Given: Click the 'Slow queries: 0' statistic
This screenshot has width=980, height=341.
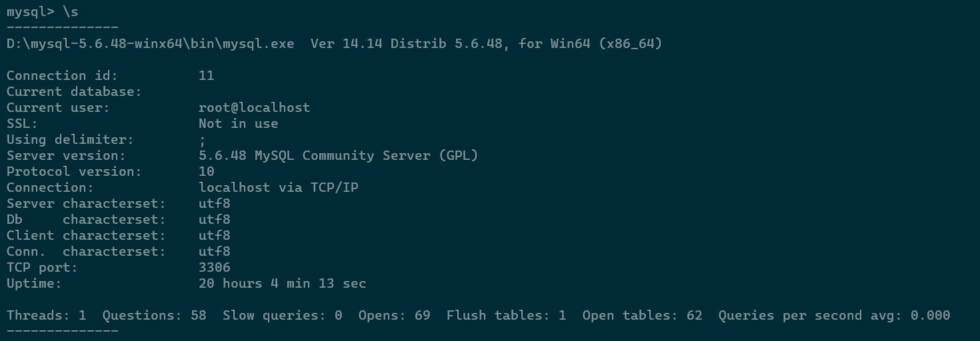Looking at the screenshot, I should point(282,316).
